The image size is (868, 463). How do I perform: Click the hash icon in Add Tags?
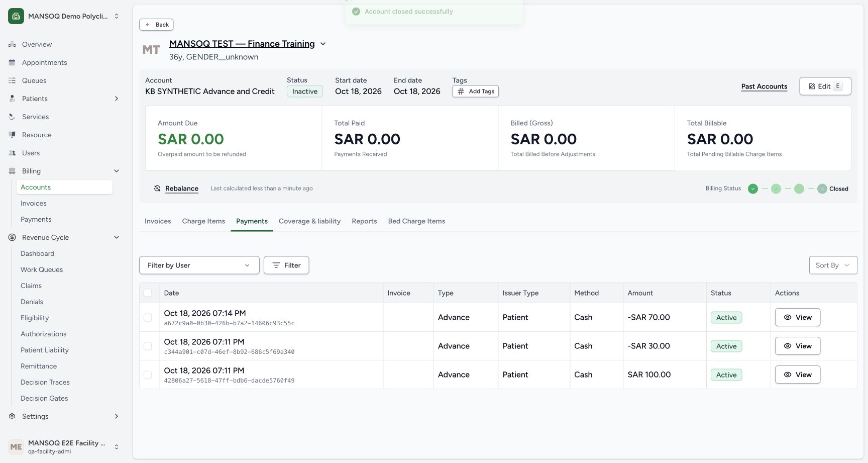[x=461, y=91]
